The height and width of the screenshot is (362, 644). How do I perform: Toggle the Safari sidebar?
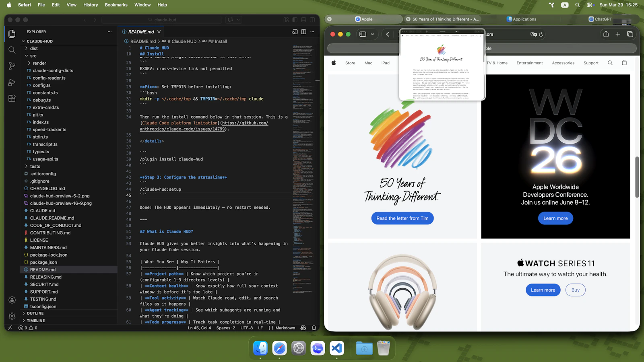click(x=363, y=34)
